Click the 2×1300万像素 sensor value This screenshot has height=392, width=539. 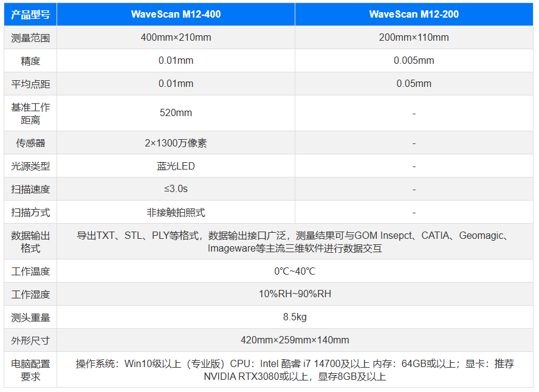click(x=176, y=143)
